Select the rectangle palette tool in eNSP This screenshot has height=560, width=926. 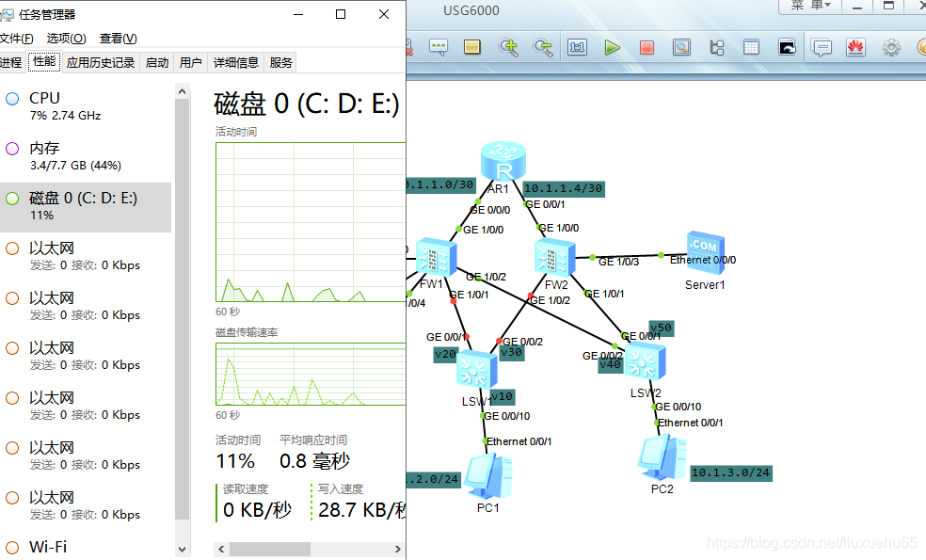pyautogui.click(x=471, y=47)
